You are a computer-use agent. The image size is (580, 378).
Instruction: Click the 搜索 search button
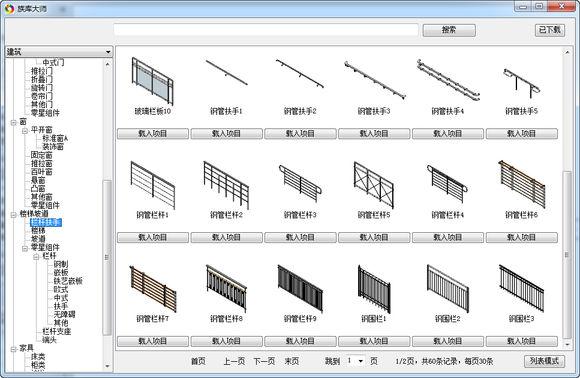coord(449,30)
